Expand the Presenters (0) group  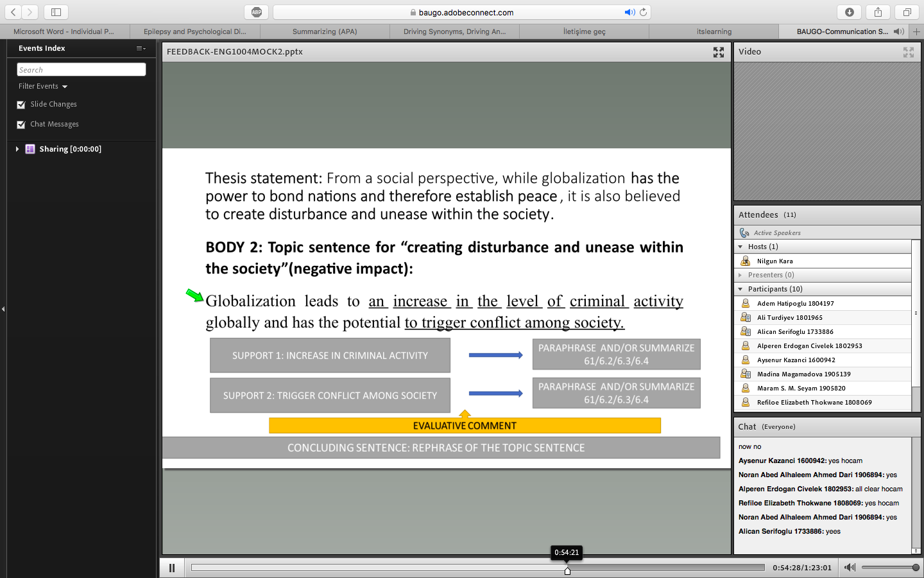coord(740,275)
